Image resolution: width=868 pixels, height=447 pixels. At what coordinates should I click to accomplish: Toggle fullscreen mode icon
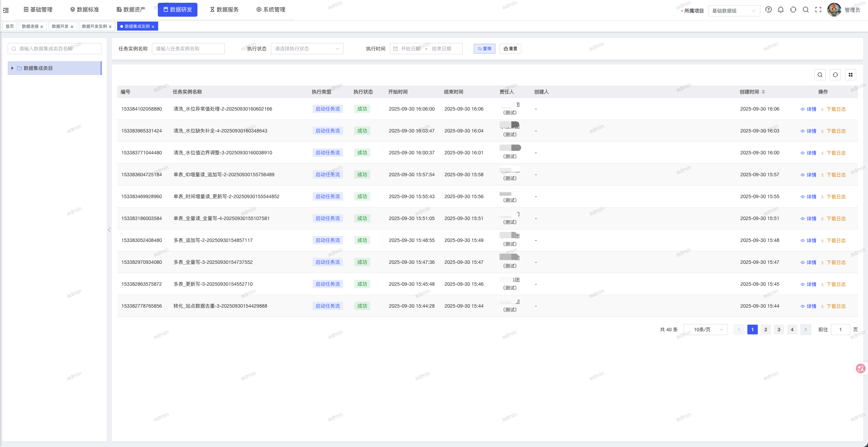pos(818,10)
